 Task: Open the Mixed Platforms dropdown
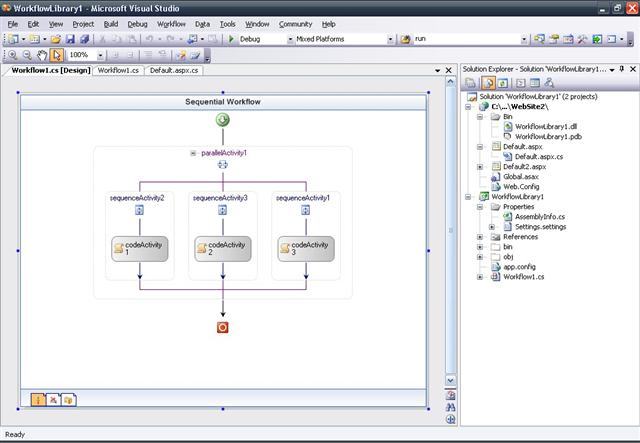click(x=390, y=39)
